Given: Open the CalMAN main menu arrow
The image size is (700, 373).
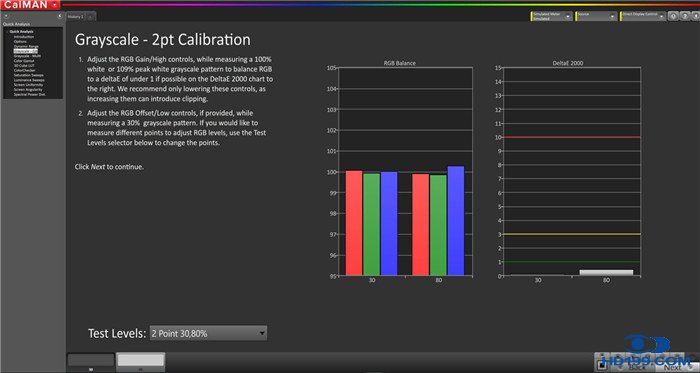Looking at the screenshot, I should 54,4.
